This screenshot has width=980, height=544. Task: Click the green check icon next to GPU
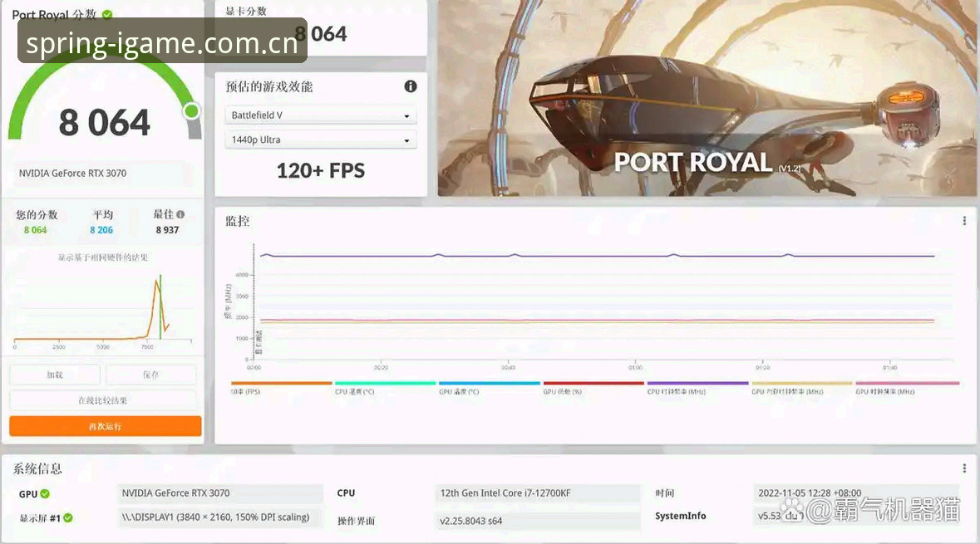pos(45,493)
